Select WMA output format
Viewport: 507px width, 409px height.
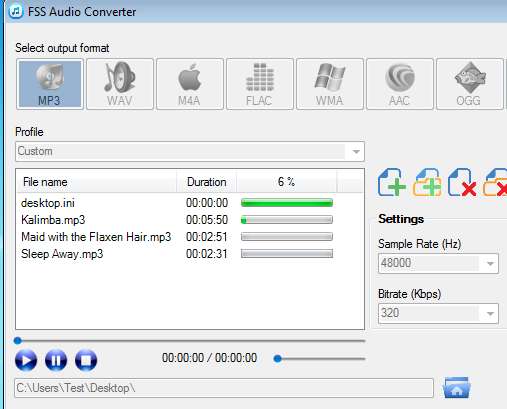330,84
